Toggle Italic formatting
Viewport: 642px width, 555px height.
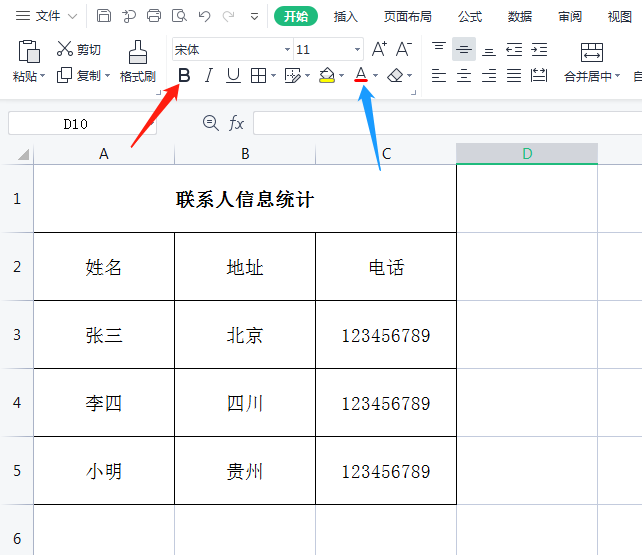[x=209, y=75]
